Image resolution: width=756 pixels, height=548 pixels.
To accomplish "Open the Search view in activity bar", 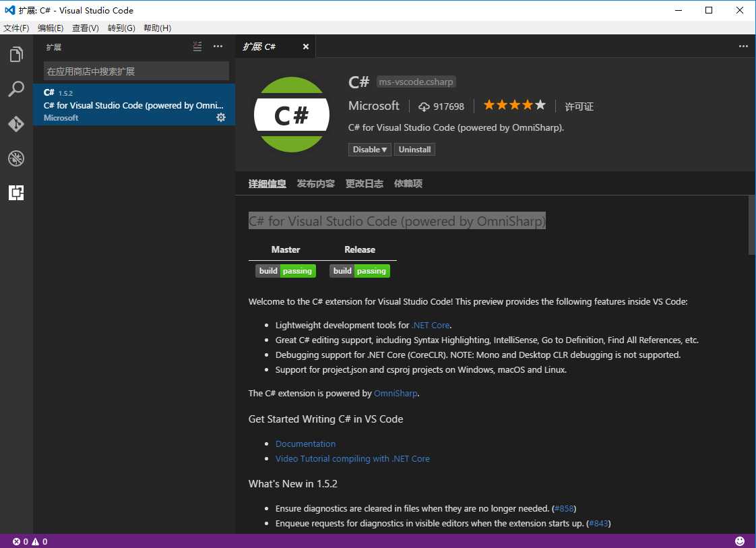I will (x=16, y=89).
